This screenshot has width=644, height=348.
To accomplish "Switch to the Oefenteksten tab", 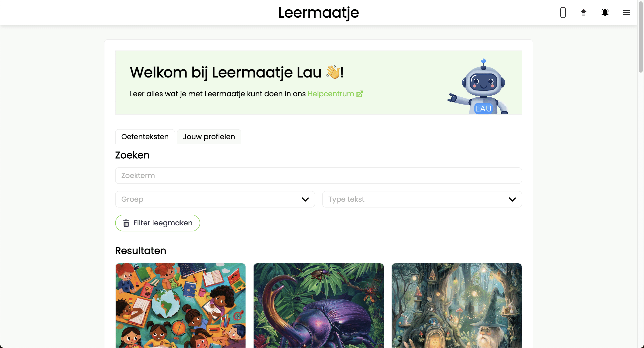I will [x=145, y=136].
